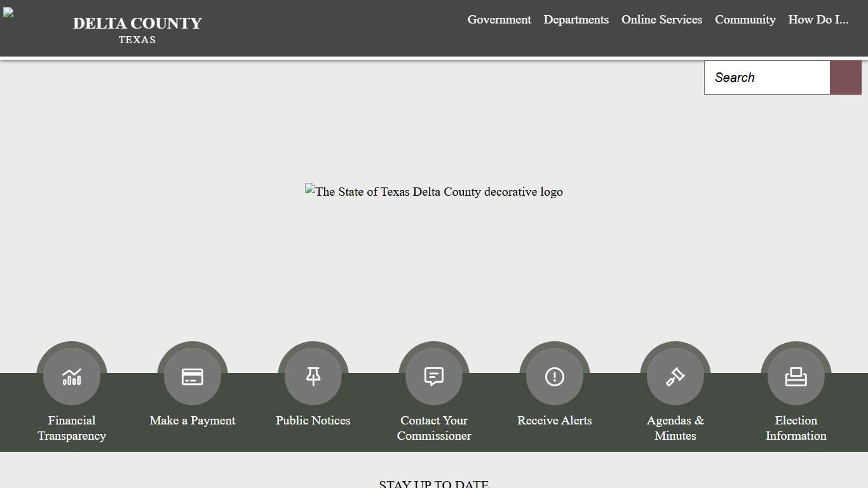Click the search magnifier button
Image resolution: width=868 pixels, height=488 pixels.
click(x=845, y=77)
